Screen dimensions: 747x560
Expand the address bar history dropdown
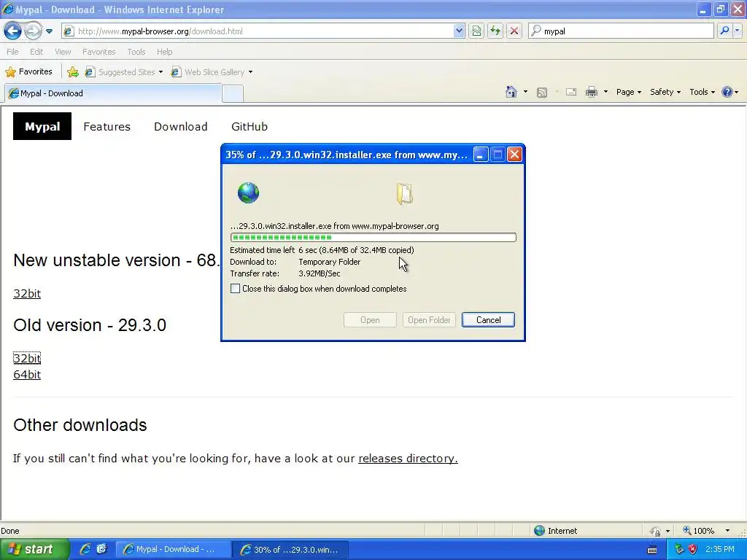(459, 31)
